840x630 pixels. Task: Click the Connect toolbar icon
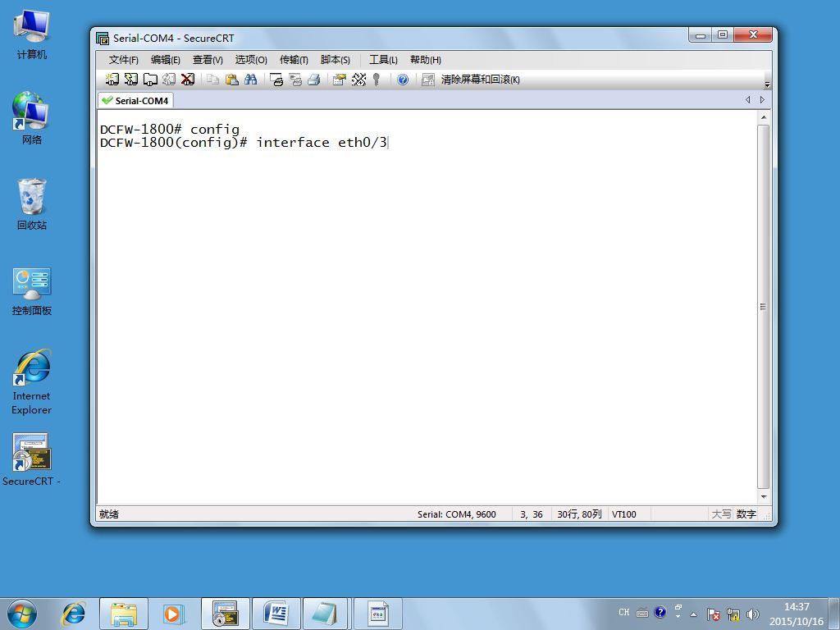pos(112,80)
